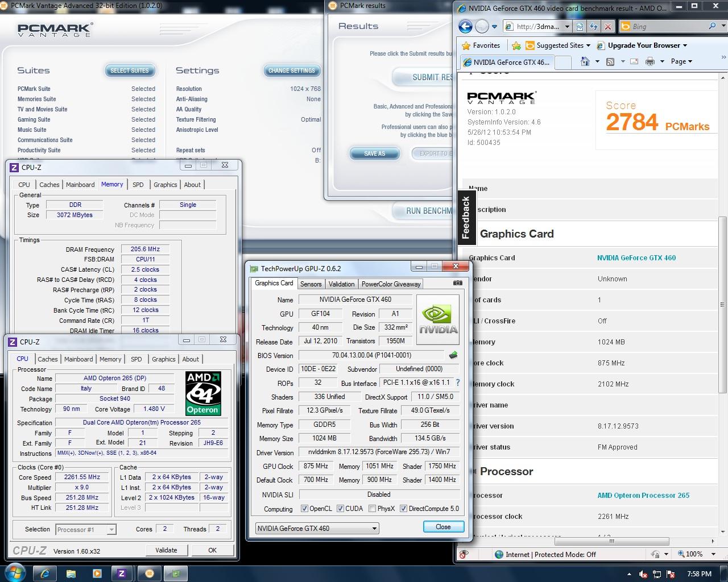Click the IE zoom magnifier icon

(x=682, y=554)
